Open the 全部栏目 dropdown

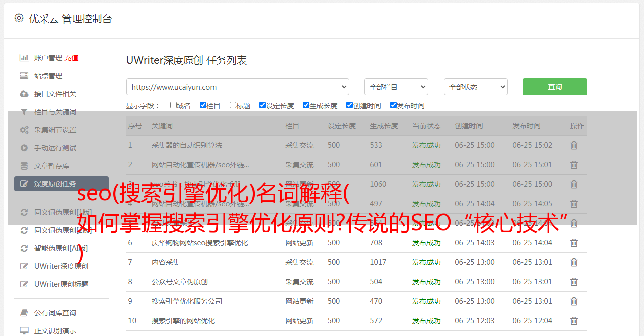coord(396,87)
